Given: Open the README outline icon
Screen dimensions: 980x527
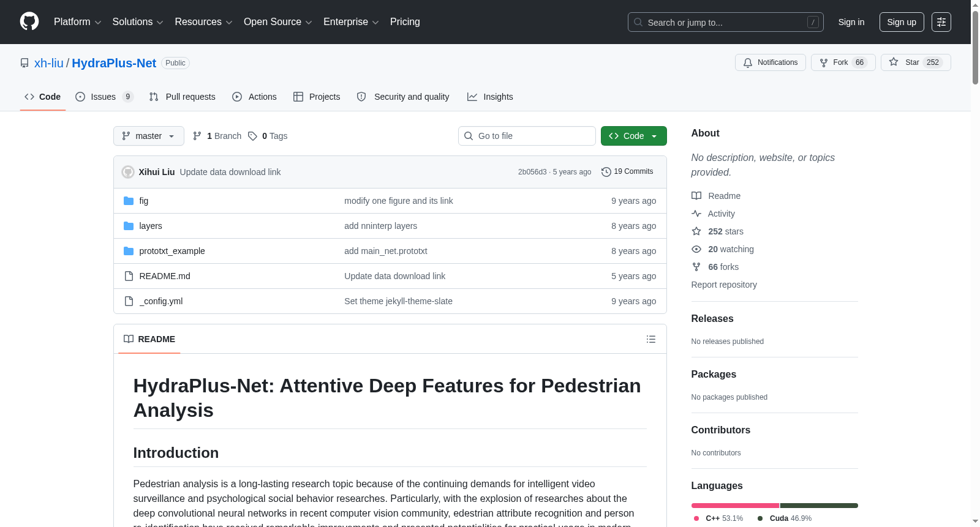Looking at the screenshot, I should pyautogui.click(x=651, y=339).
